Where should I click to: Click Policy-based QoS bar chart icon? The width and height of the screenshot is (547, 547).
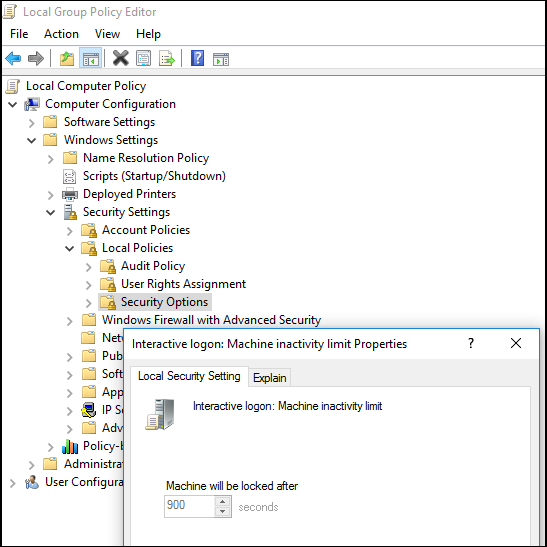pos(70,446)
